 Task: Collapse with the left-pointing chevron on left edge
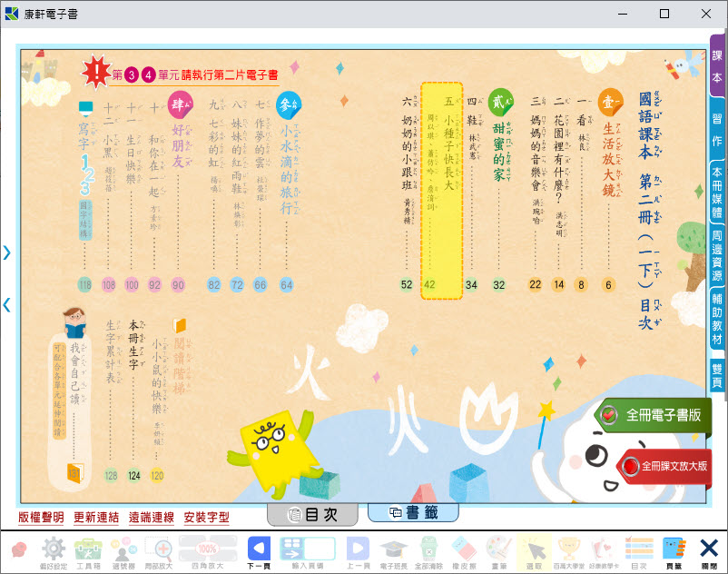[x=6, y=305]
